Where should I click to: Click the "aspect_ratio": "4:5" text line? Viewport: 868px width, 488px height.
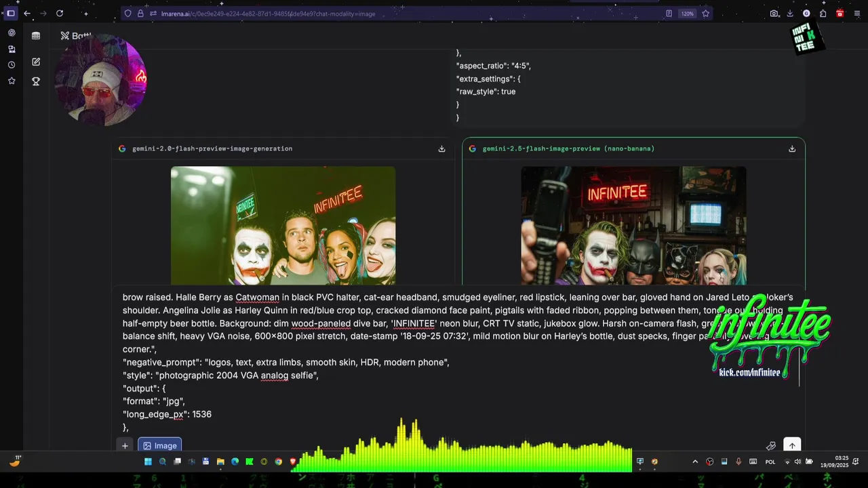(x=494, y=66)
